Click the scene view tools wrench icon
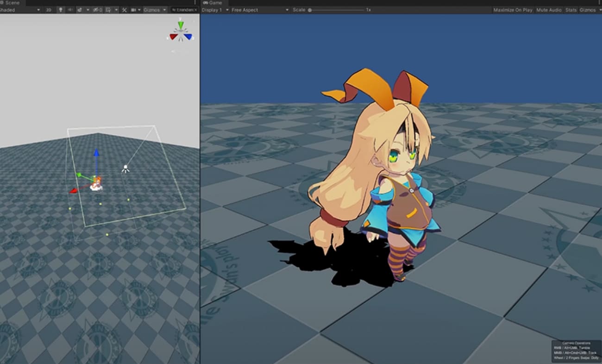 (123, 10)
